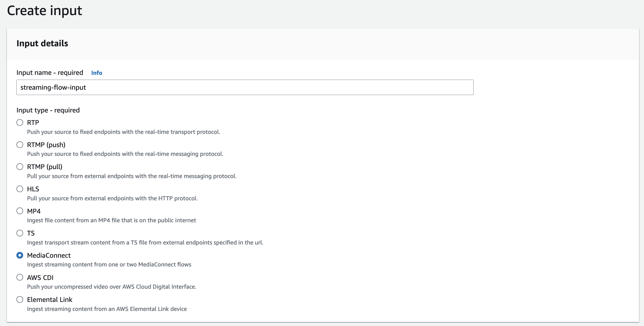Viewport: 644px width, 326px height.
Task: Click the Create input page title
Action: (44, 11)
